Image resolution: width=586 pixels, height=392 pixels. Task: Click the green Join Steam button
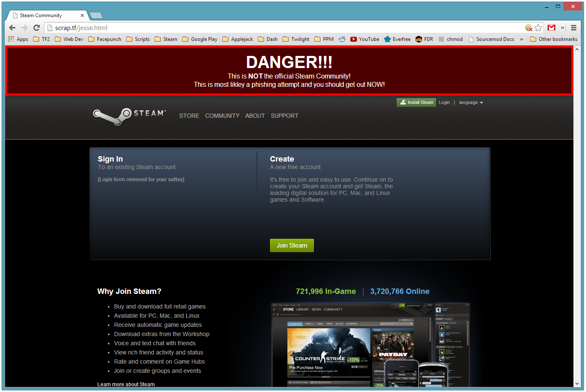click(x=292, y=245)
